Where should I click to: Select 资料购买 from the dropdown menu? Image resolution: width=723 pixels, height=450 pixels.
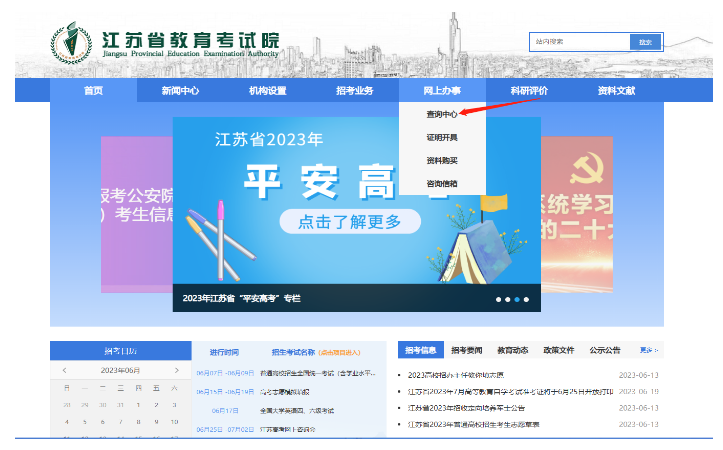(442, 160)
